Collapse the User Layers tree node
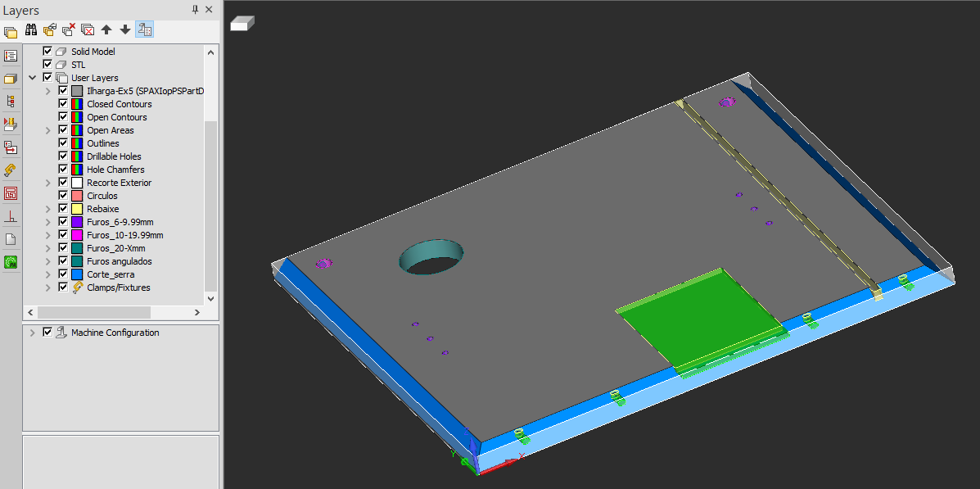 pos(33,78)
